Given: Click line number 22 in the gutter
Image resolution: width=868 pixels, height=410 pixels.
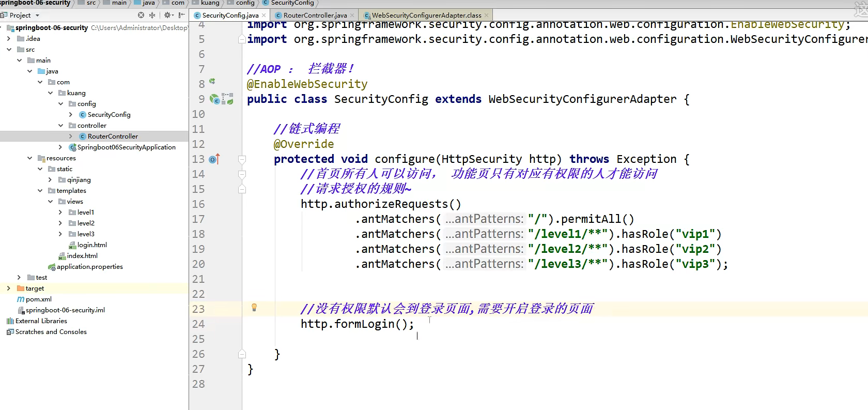Looking at the screenshot, I should click(x=198, y=294).
